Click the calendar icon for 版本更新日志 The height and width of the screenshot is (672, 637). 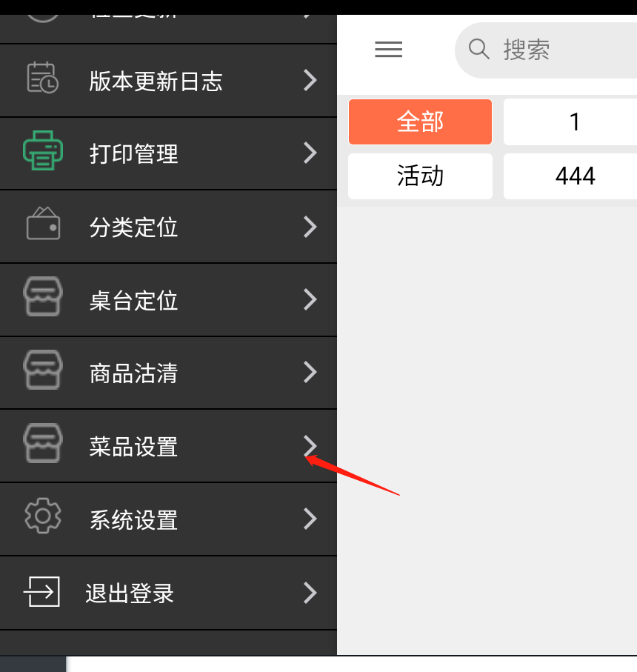point(42,78)
